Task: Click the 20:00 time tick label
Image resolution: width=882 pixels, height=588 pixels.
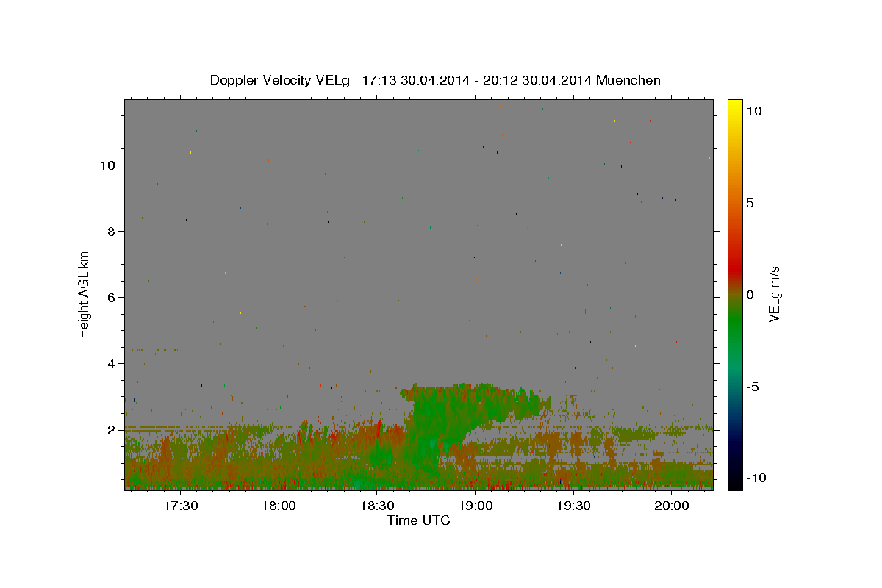Action: pos(672,506)
